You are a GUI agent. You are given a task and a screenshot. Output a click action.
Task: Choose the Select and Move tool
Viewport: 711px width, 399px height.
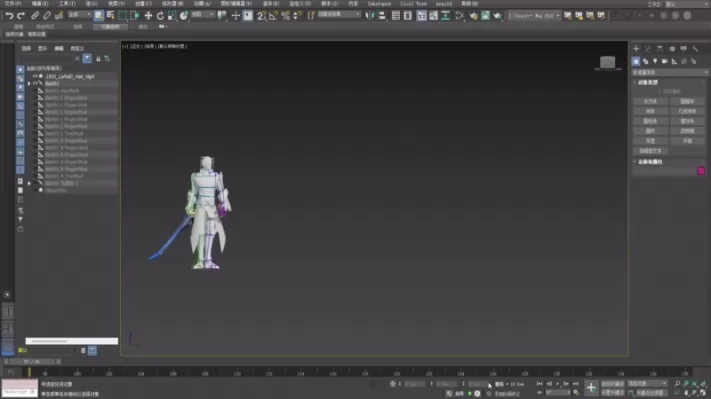pyautogui.click(x=148, y=16)
